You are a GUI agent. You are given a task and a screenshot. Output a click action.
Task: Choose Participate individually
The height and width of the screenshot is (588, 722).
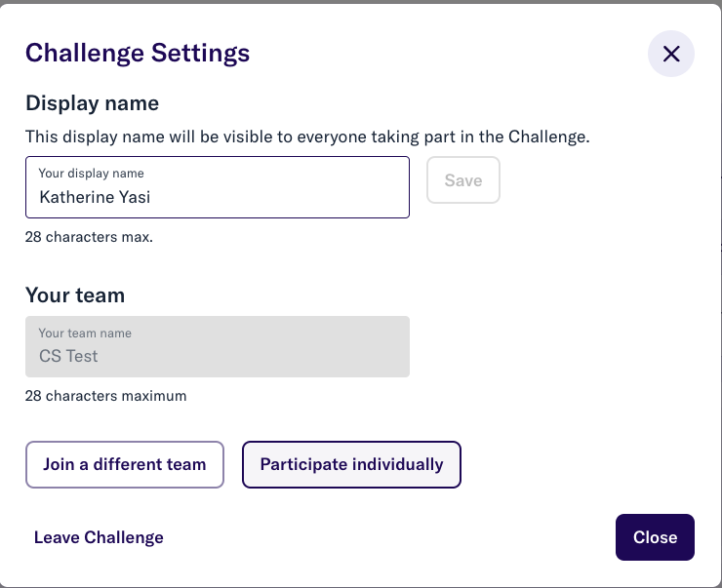[352, 465]
